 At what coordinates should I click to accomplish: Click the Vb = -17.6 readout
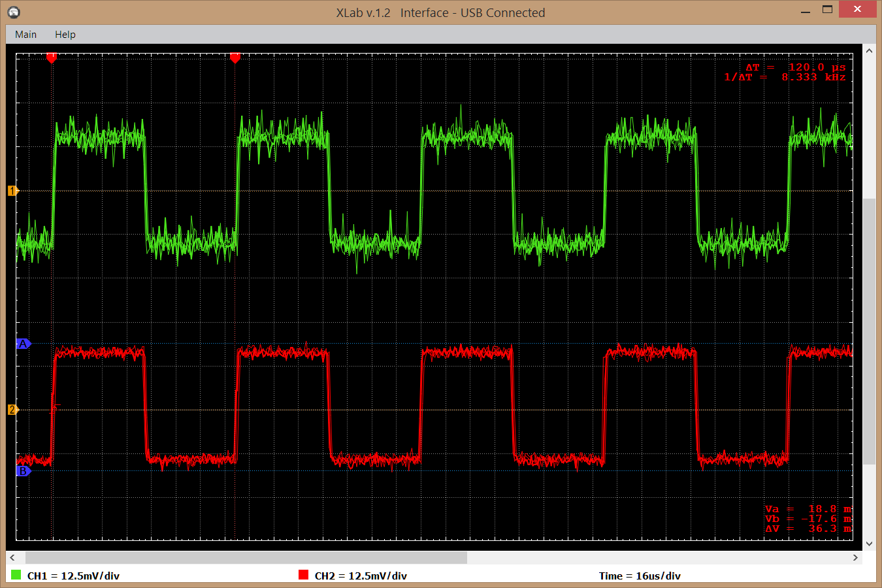pos(809,519)
